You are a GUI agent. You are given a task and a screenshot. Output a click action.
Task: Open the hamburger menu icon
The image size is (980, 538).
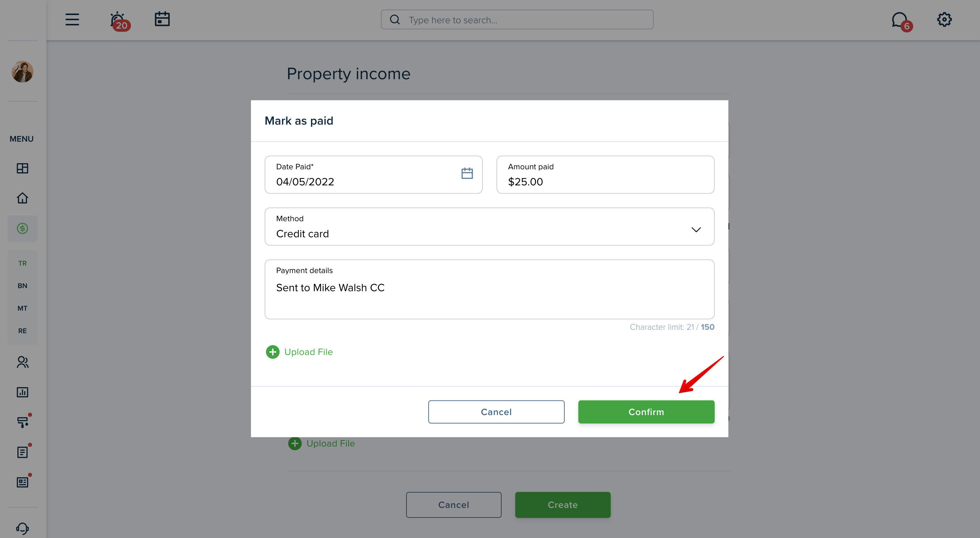(72, 19)
